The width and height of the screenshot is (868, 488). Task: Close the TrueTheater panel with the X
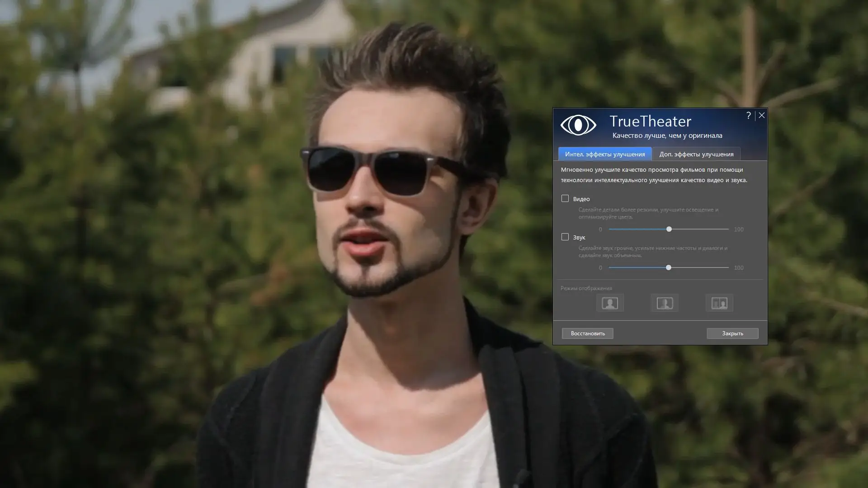point(762,116)
